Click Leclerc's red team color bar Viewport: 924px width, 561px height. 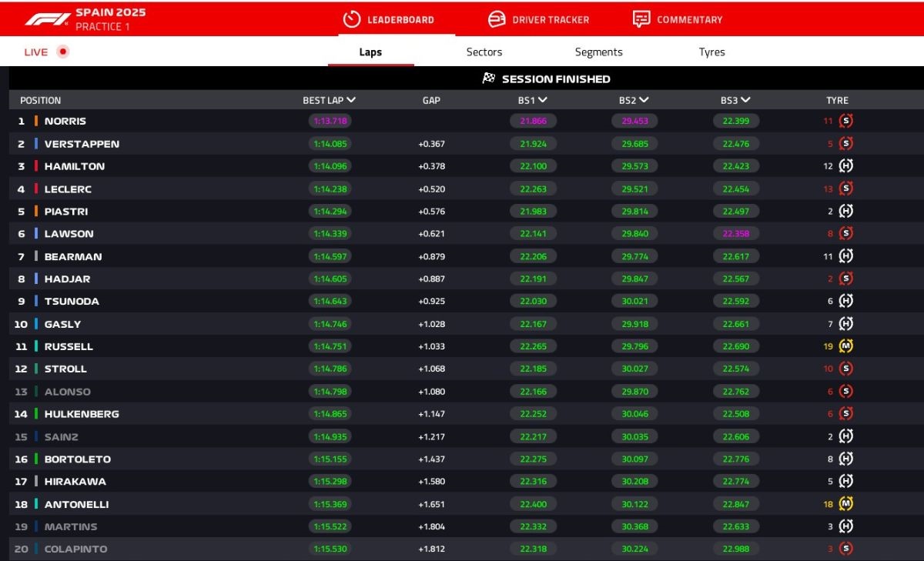pyautogui.click(x=36, y=189)
